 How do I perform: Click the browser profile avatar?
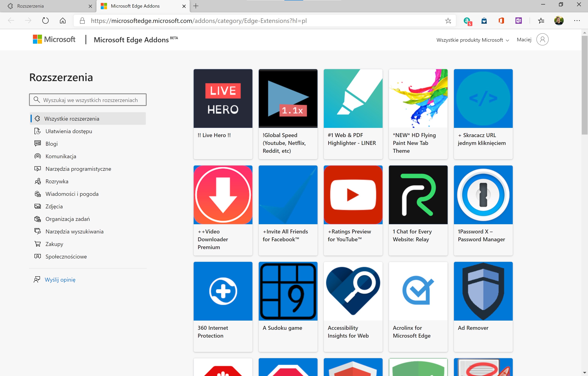[x=559, y=21]
